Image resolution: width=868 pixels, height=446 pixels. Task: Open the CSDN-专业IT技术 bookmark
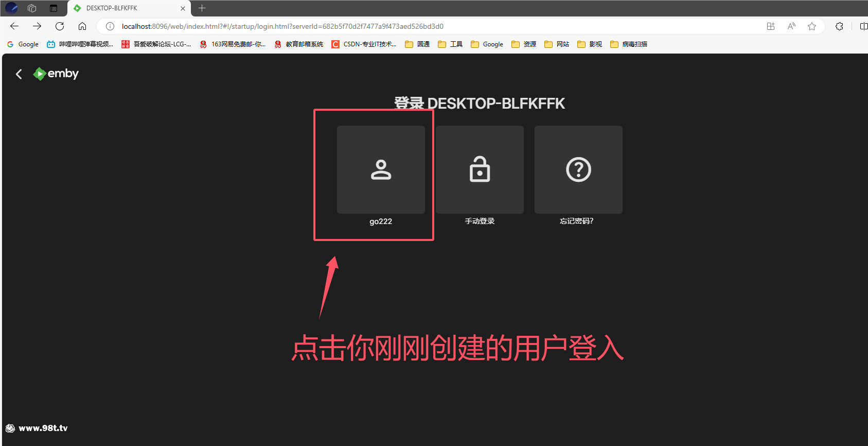coord(364,44)
